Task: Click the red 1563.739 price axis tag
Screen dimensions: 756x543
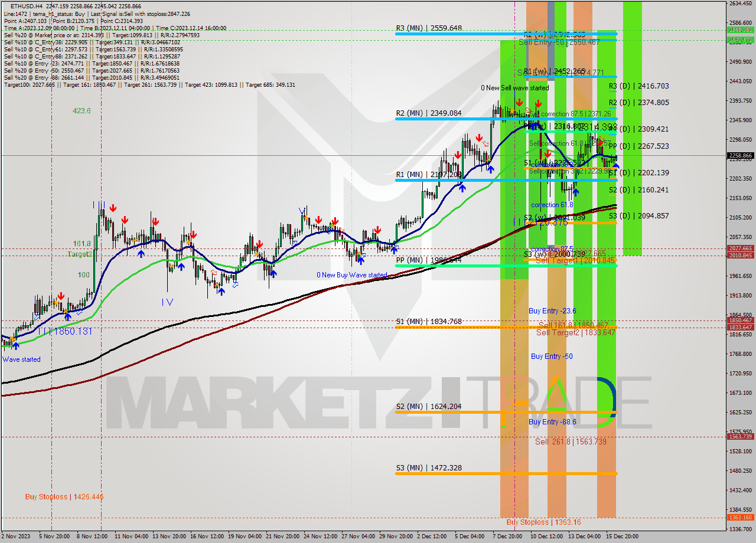Action: click(740, 437)
